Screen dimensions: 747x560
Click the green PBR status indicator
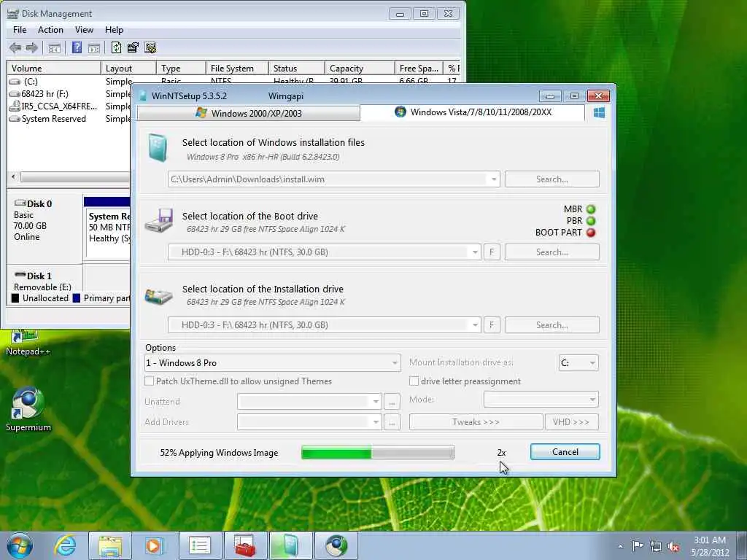[x=591, y=221]
